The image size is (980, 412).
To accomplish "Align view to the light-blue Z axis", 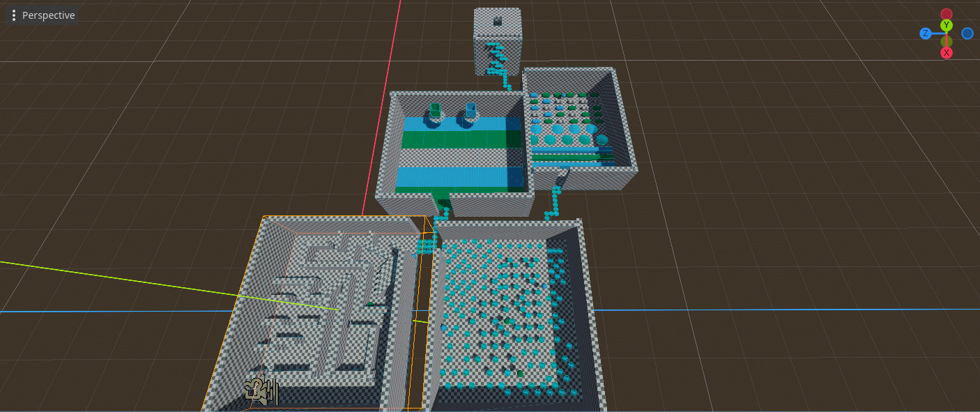I will click(x=925, y=33).
